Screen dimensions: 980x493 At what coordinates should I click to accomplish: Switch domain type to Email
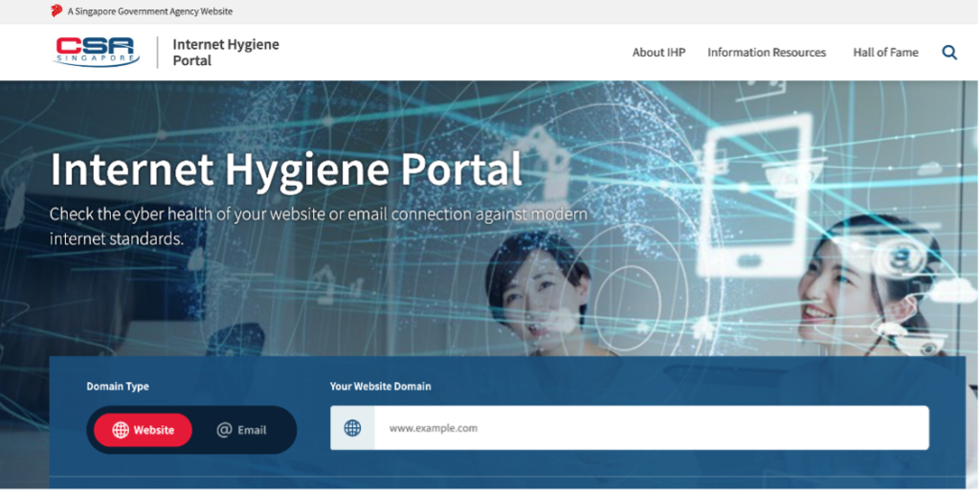(x=242, y=430)
